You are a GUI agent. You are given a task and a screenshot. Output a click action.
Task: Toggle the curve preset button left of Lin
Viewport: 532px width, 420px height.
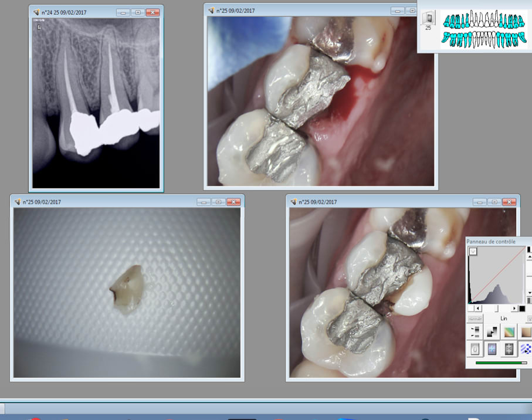pos(476,318)
